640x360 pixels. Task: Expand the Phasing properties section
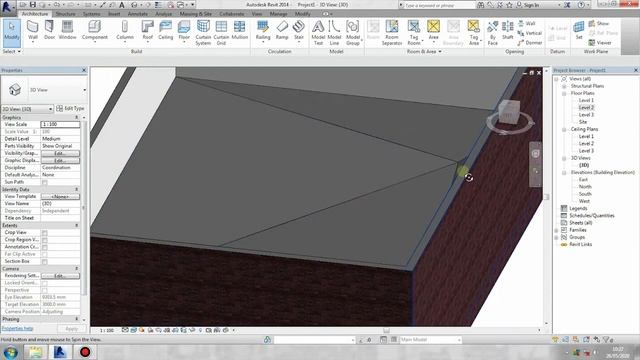(x=76, y=319)
